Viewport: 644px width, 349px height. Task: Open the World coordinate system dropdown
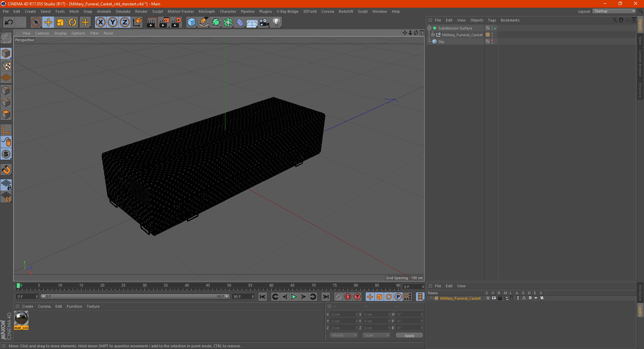pyautogui.click(x=344, y=335)
